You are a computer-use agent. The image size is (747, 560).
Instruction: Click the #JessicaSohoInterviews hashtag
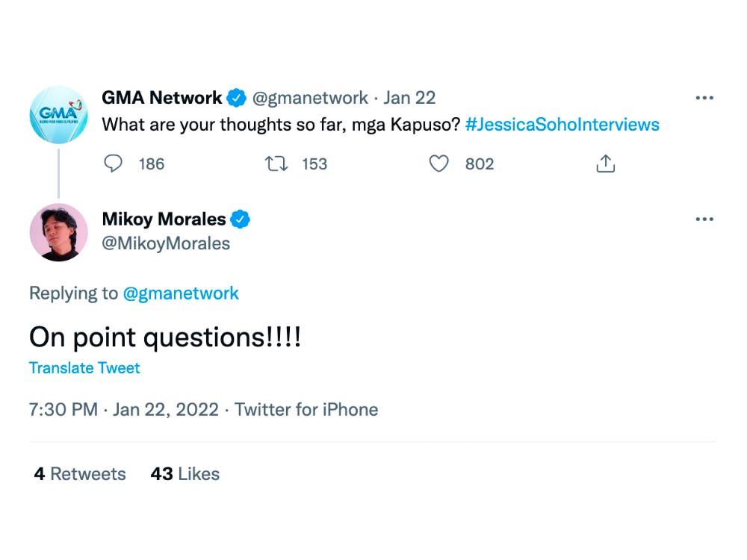(x=564, y=125)
